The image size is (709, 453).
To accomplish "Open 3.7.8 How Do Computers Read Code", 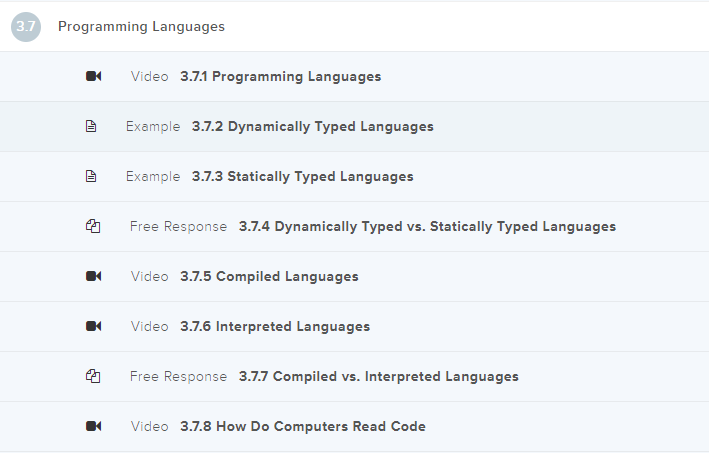I will 302,427.
